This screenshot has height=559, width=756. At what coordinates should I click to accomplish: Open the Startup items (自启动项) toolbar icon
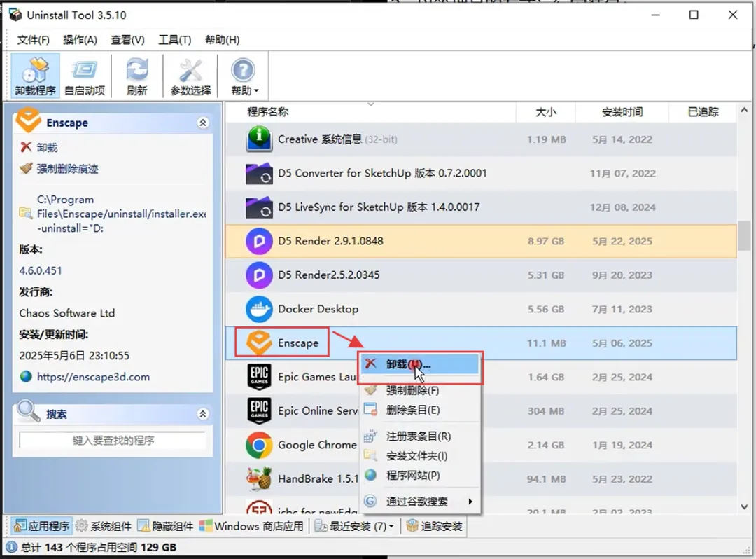[x=85, y=76]
